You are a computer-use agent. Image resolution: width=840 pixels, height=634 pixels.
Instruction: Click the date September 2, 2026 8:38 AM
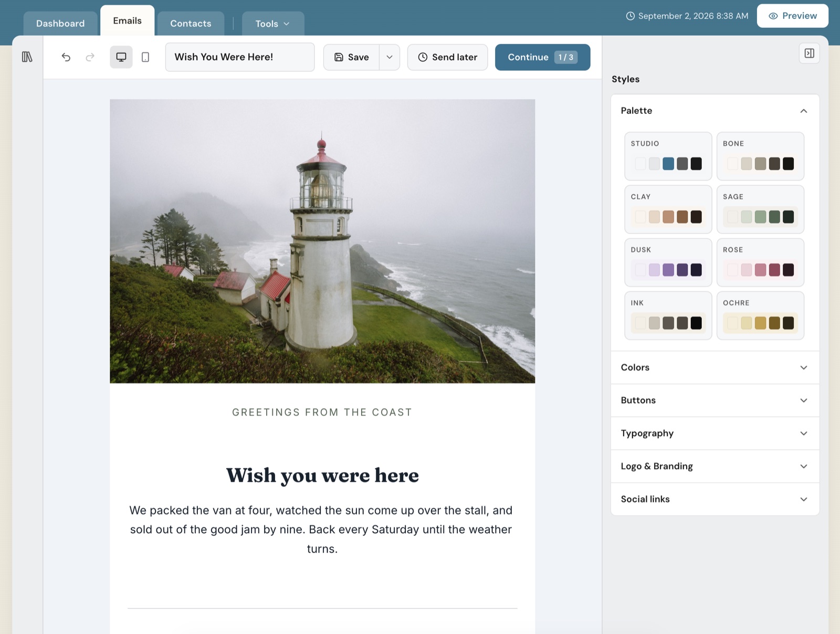(693, 16)
